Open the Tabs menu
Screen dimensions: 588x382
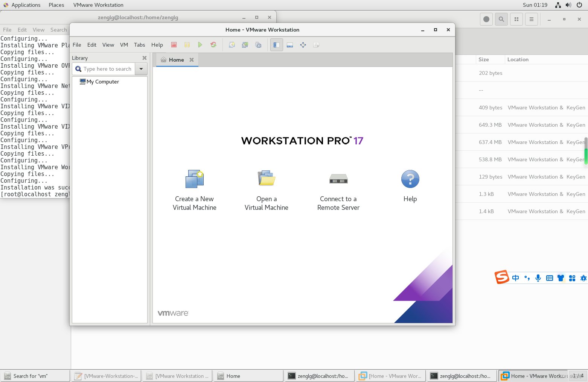(139, 44)
